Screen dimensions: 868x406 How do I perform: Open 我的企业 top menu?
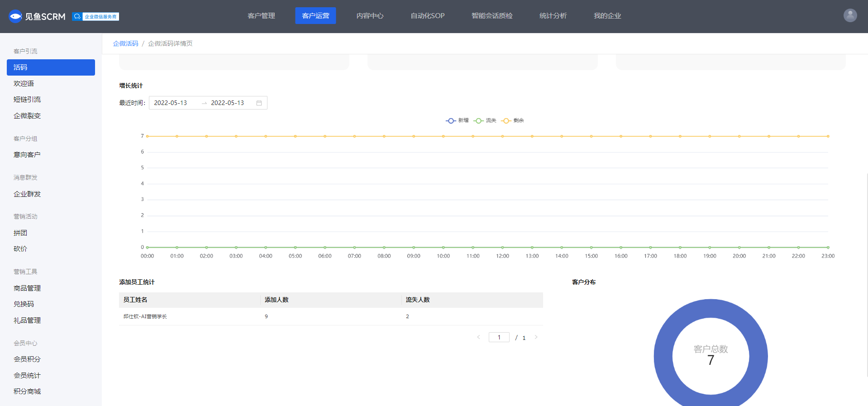(x=607, y=16)
